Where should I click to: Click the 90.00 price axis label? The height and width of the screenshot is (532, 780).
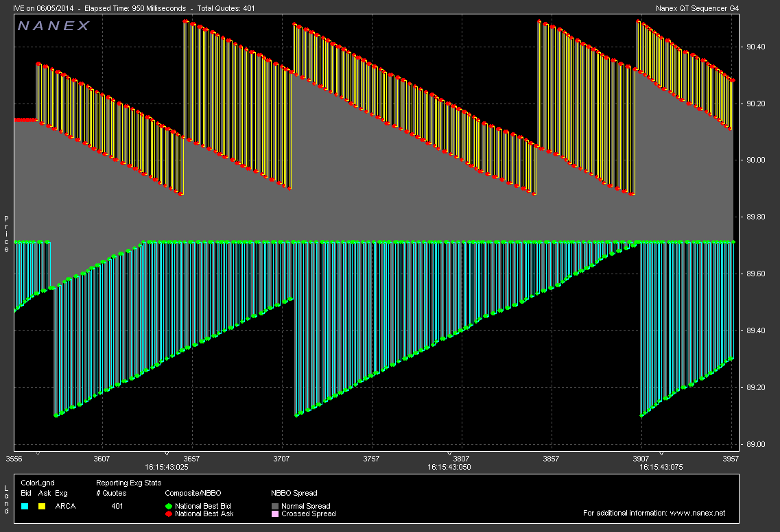(x=755, y=160)
